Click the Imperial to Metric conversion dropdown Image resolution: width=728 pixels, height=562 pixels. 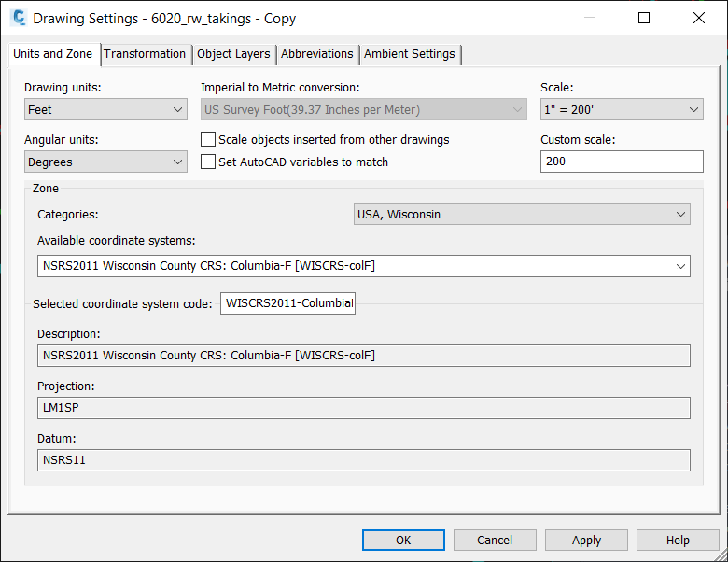click(364, 109)
